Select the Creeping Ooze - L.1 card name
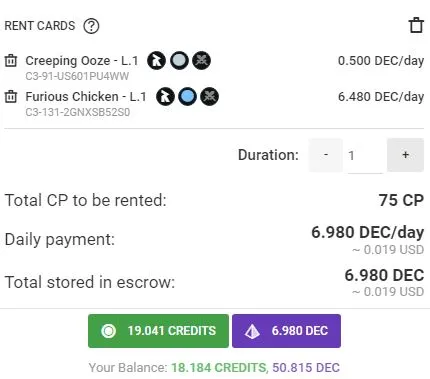Viewport: 430px width, 379px height. click(82, 61)
